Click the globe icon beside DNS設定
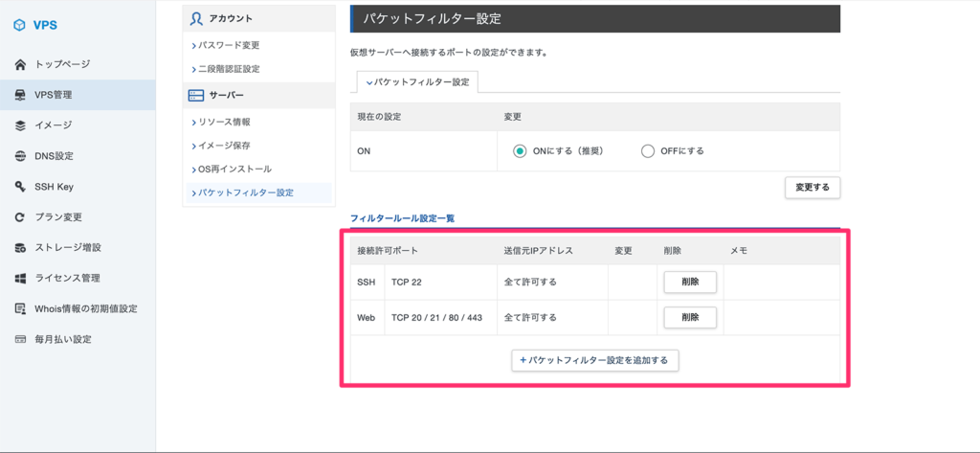 click(x=21, y=156)
